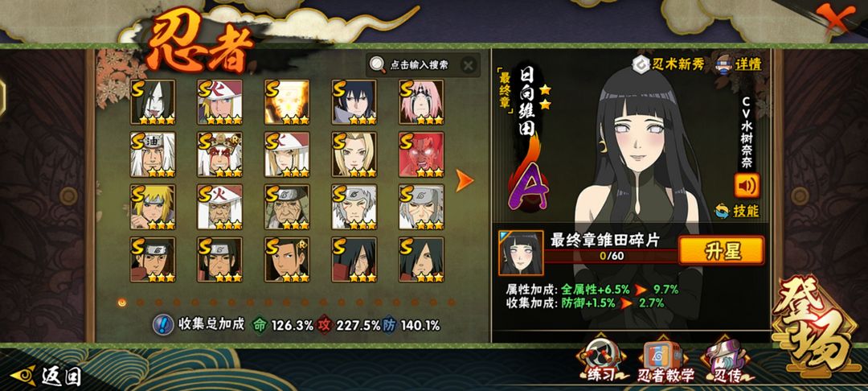Image resolution: width=868 pixels, height=391 pixels.
Task: Clear the search field with the X
Action: [469, 65]
